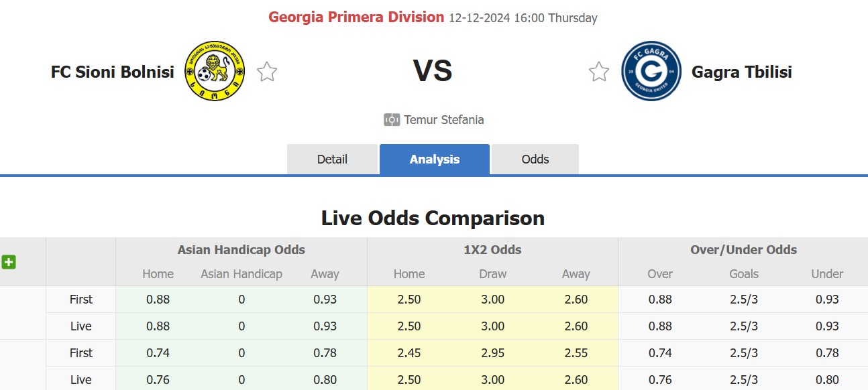Open the Odds tab
This screenshot has height=390, width=868.
pos(535,159)
